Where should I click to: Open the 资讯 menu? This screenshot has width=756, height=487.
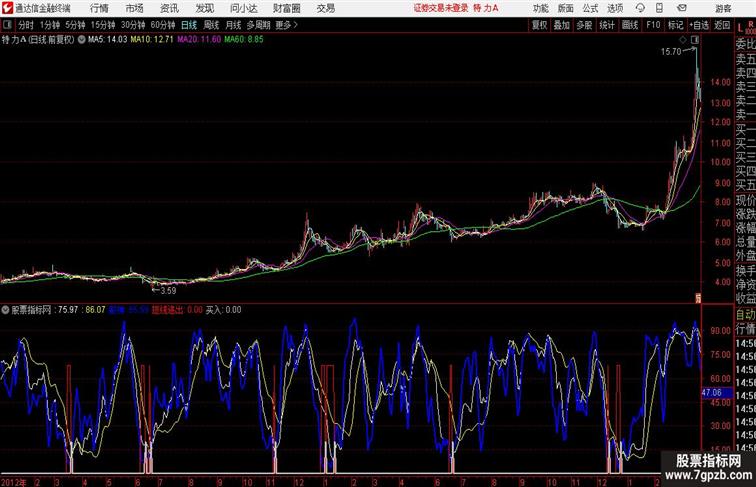[x=169, y=8]
